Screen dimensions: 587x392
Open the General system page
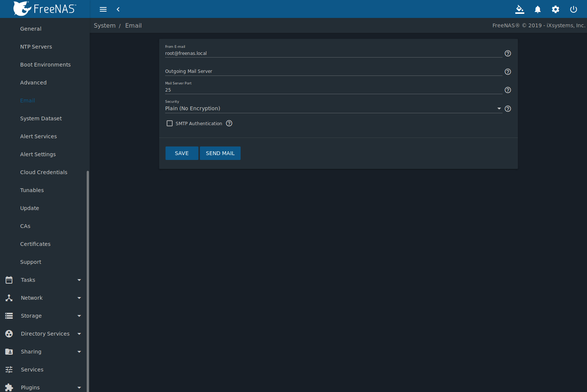tap(31, 29)
